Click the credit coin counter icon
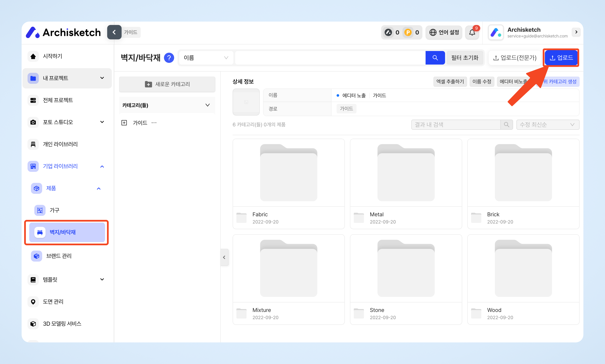This screenshot has width=605, height=364. pyautogui.click(x=388, y=32)
